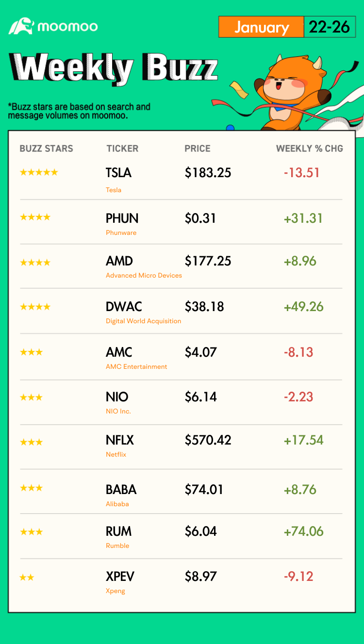Screen dimensions: 364x644
Task: Click the Weekly Buzz title
Action: (x=114, y=68)
